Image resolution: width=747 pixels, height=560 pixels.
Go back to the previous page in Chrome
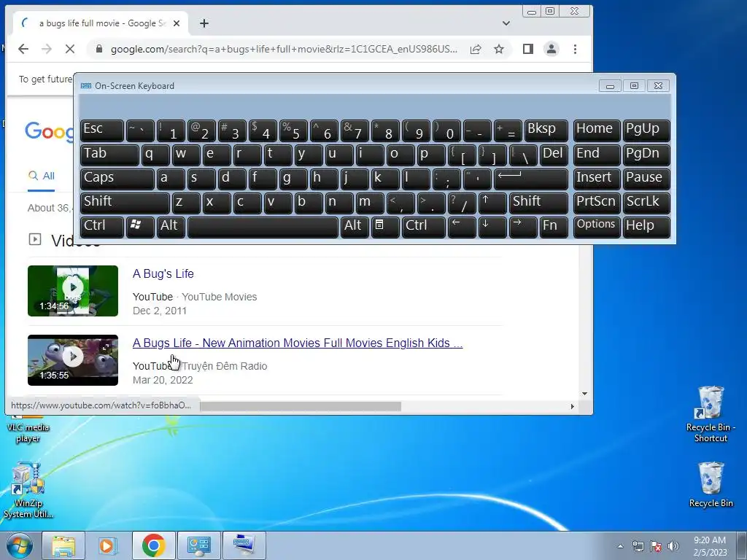tap(23, 49)
